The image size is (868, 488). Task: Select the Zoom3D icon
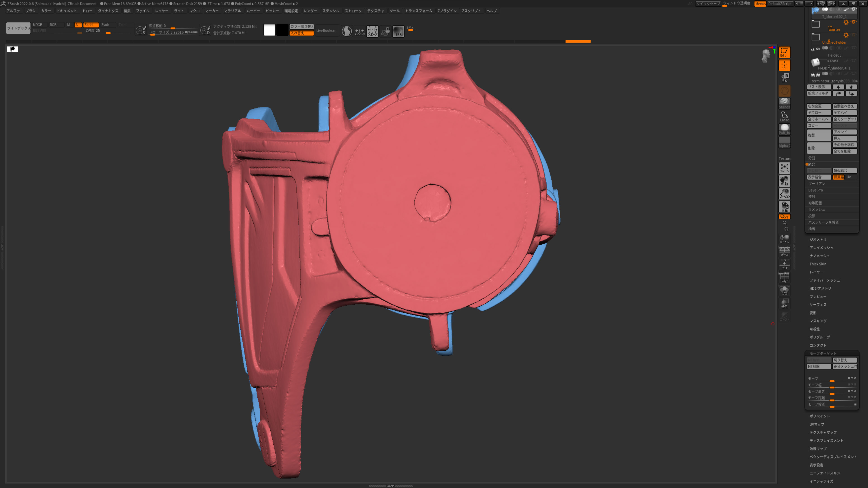pyautogui.click(x=784, y=194)
